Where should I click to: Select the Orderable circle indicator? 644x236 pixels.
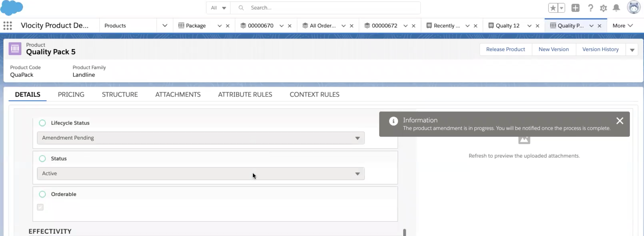(x=42, y=194)
